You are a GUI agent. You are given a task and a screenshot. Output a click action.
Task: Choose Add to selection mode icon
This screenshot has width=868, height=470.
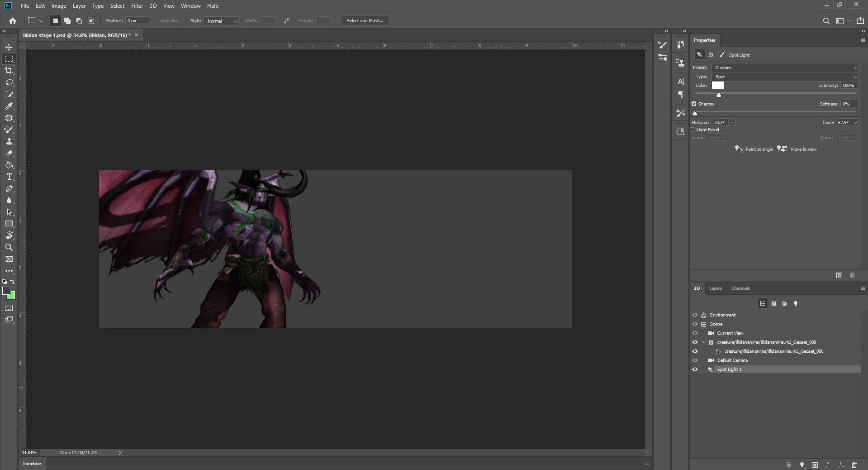coord(67,21)
